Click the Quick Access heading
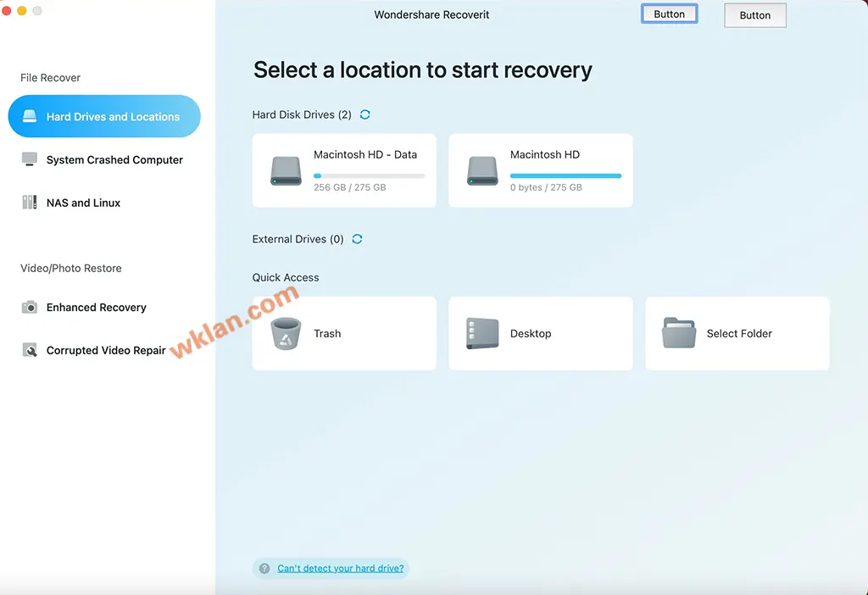The height and width of the screenshot is (595, 868). (x=286, y=277)
